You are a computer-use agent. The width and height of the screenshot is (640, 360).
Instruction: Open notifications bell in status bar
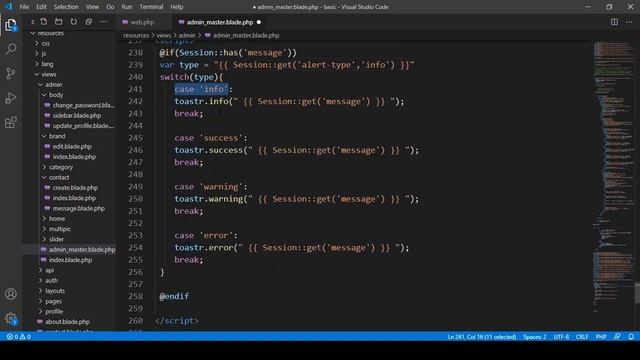pyautogui.click(x=631, y=337)
